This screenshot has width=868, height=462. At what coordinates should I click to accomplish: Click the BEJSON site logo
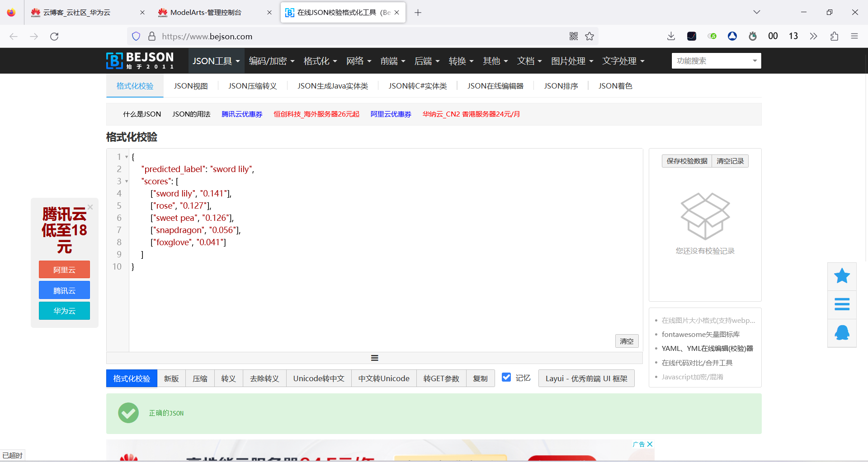tap(140, 61)
